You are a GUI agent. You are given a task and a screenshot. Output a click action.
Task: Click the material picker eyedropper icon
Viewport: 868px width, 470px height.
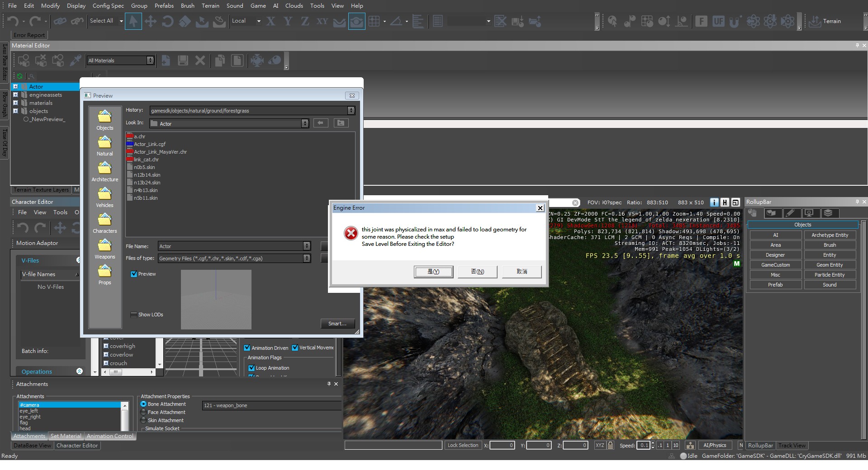pyautogui.click(x=76, y=61)
